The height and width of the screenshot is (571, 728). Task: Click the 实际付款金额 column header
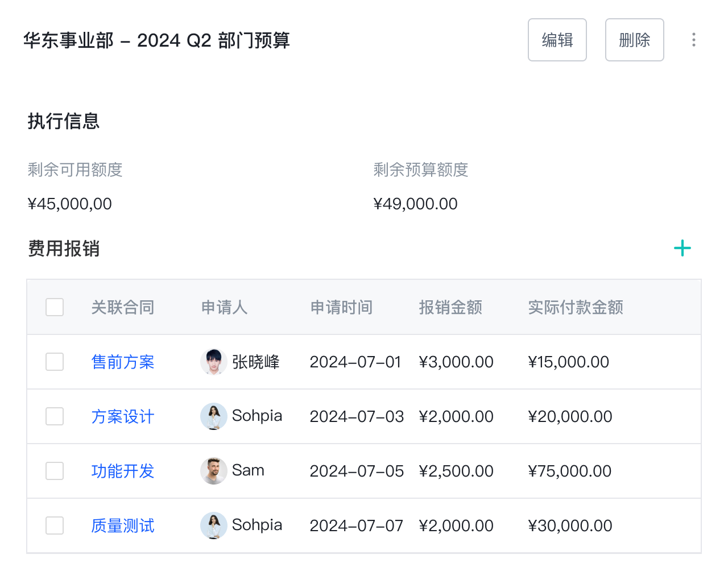[x=576, y=307]
